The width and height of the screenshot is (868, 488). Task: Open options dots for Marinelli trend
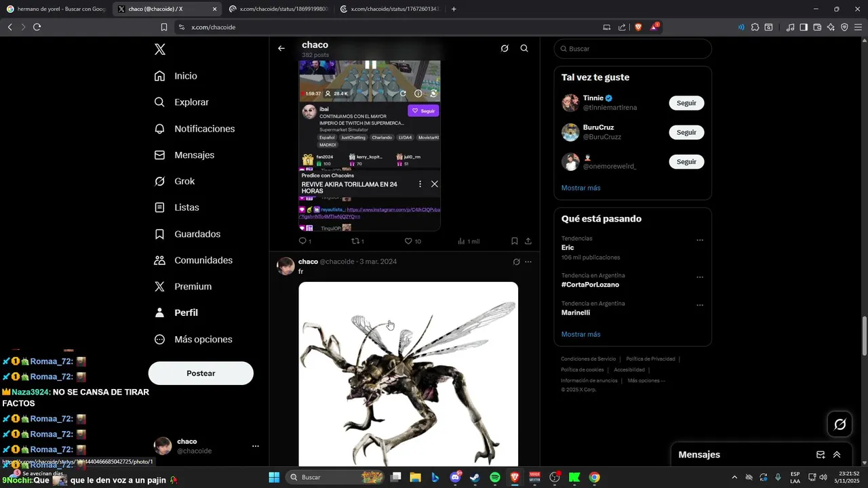pos(700,305)
